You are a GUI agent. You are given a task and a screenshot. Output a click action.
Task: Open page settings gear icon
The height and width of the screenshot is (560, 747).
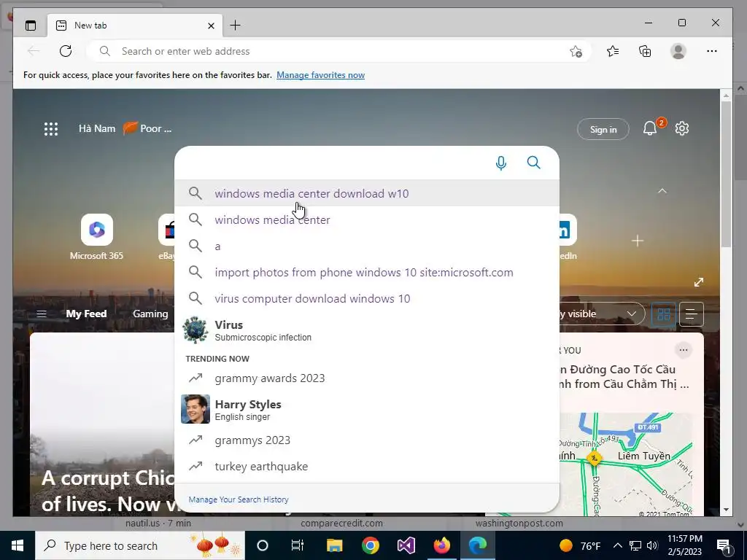[682, 128]
